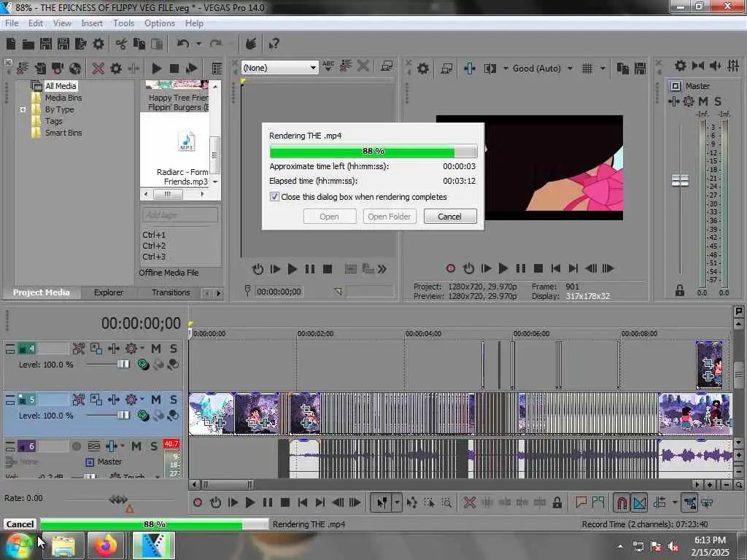Toggle Automatic Crossfades button
Viewport: 747px width, 560px height.
(639, 502)
